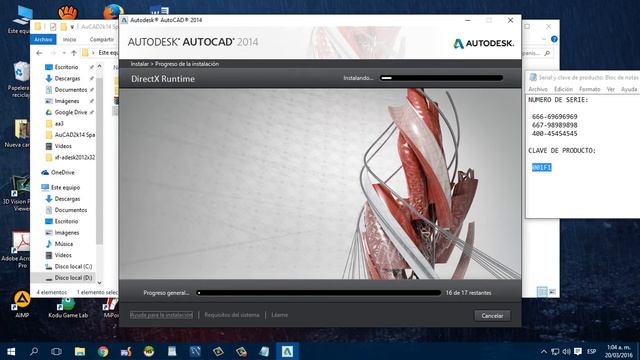Switch to Inicio tab in File Explorer
The image size is (640, 360).
click(x=69, y=39)
